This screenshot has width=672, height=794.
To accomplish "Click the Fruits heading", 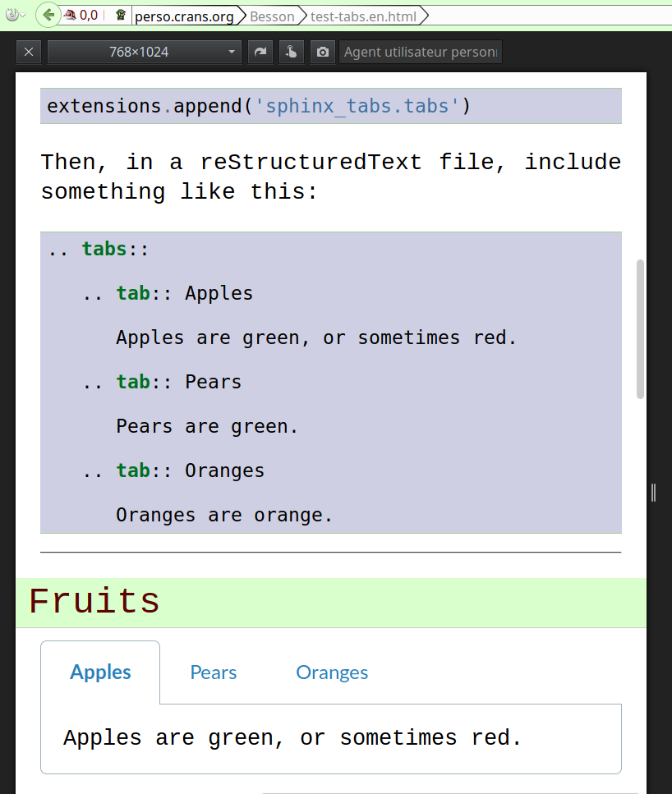I will tap(94, 602).
